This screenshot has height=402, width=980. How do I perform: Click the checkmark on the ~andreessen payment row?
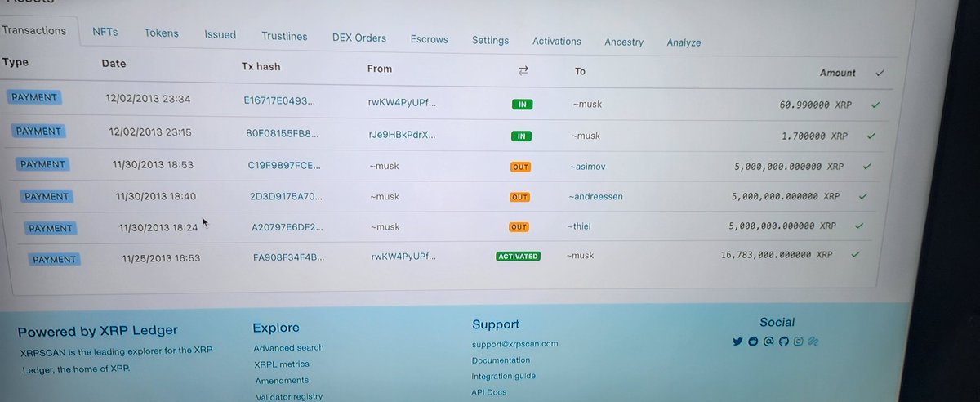click(x=862, y=196)
